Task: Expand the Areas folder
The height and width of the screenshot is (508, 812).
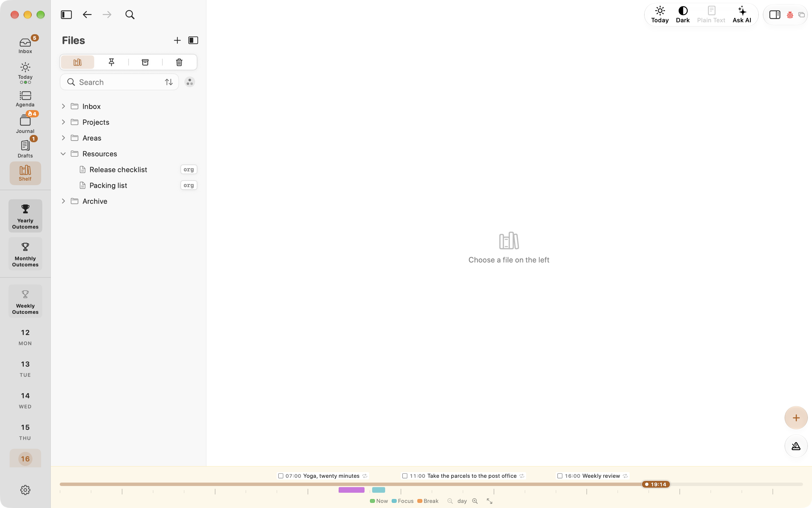Action: [x=63, y=138]
